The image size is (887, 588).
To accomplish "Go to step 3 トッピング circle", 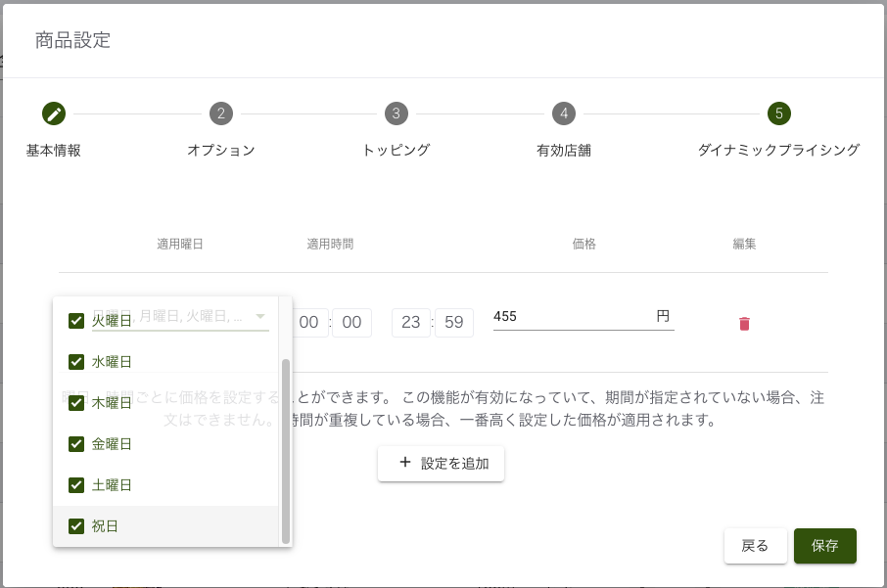I will [x=396, y=113].
